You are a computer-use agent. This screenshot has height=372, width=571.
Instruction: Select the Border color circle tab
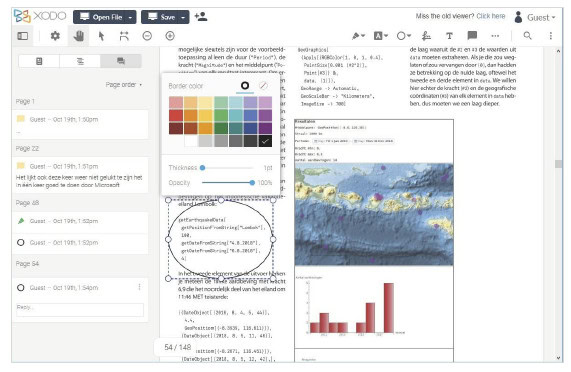(245, 86)
